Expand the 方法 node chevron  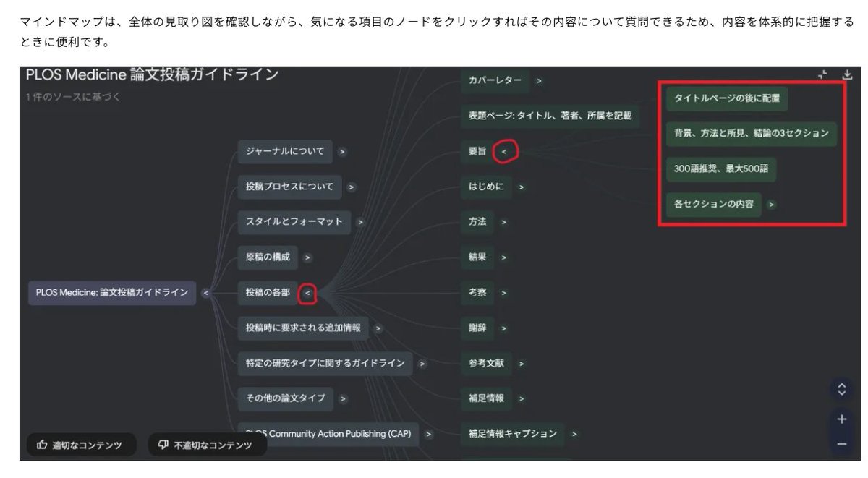tap(504, 222)
